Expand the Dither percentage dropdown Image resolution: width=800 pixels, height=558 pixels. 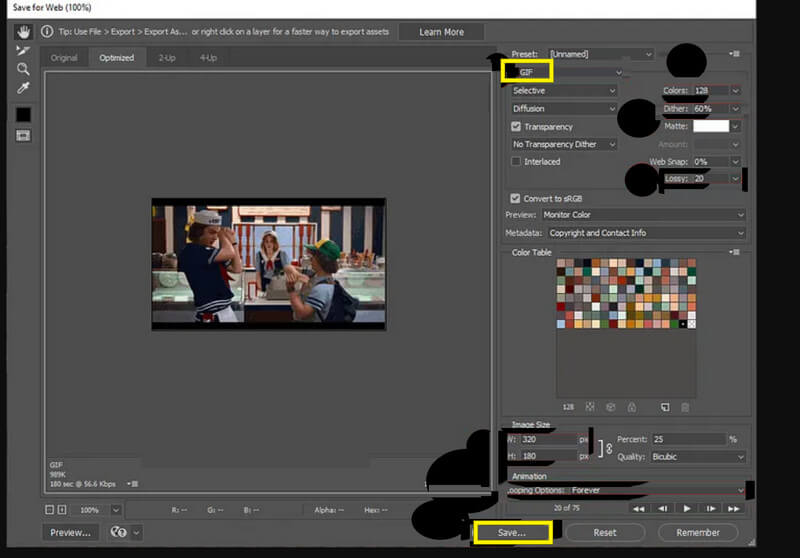[735, 108]
